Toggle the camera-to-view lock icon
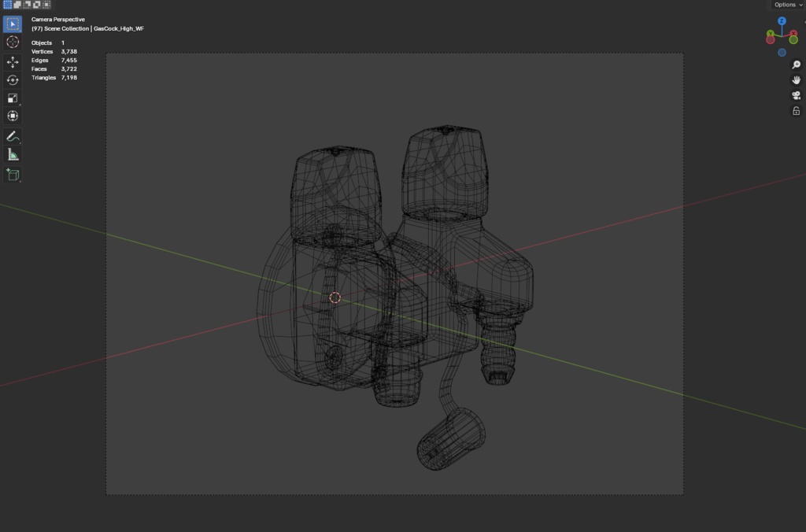The width and height of the screenshot is (806, 532). click(797, 111)
